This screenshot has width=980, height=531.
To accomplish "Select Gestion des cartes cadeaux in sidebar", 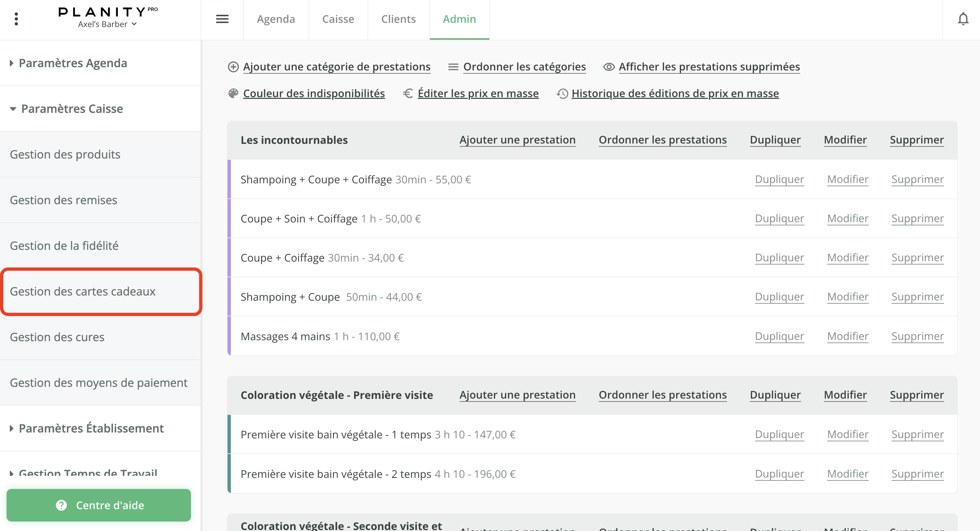I will (83, 291).
